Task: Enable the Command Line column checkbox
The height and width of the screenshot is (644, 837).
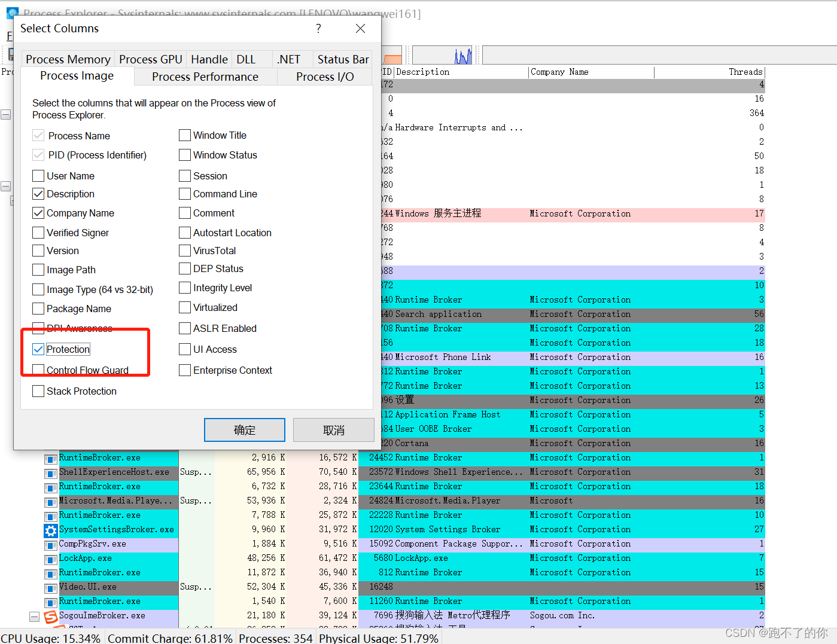Action: tap(185, 194)
